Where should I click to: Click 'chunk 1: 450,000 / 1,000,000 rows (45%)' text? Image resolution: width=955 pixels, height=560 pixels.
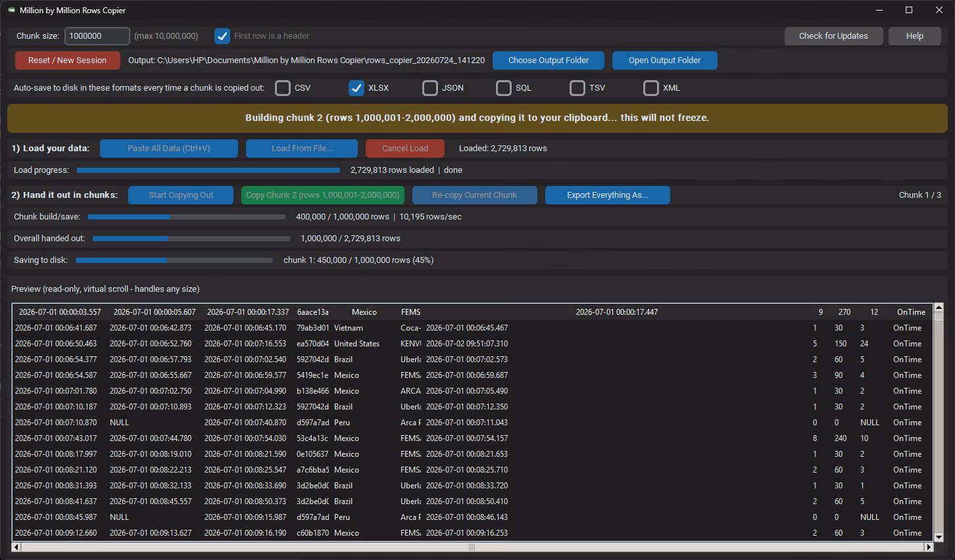(x=358, y=260)
